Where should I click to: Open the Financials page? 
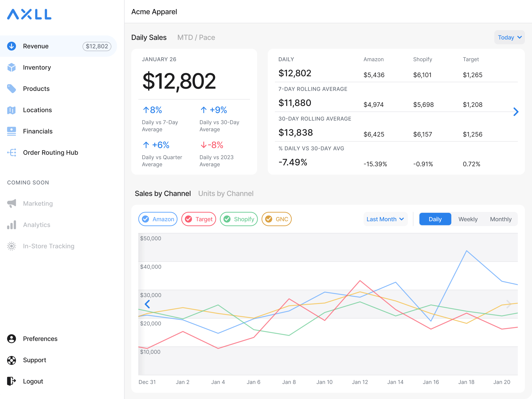pos(58,131)
